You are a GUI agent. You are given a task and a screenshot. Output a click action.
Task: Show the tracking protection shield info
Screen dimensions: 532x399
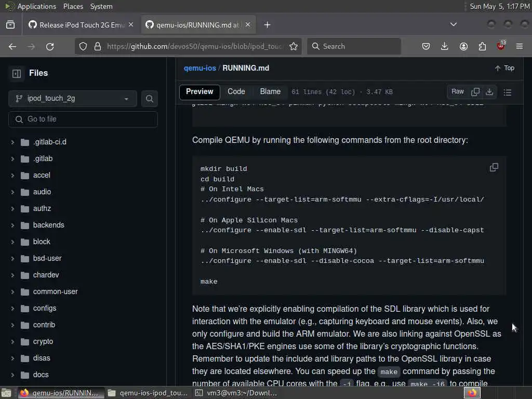(83, 46)
